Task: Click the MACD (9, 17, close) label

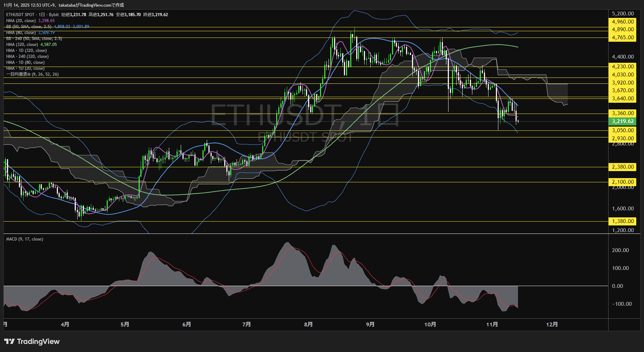Action: tap(25, 239)
